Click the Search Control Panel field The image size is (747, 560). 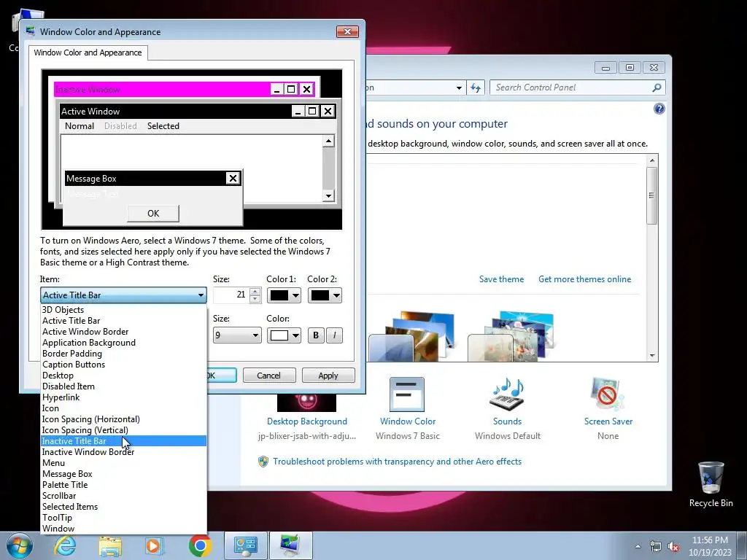tap(572, 87)
